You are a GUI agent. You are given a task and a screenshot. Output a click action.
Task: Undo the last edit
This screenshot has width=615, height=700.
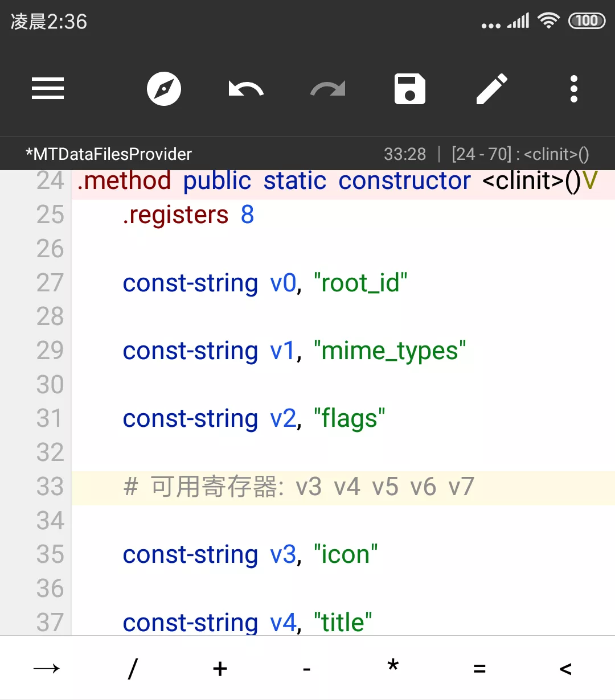tap(246, 89)
